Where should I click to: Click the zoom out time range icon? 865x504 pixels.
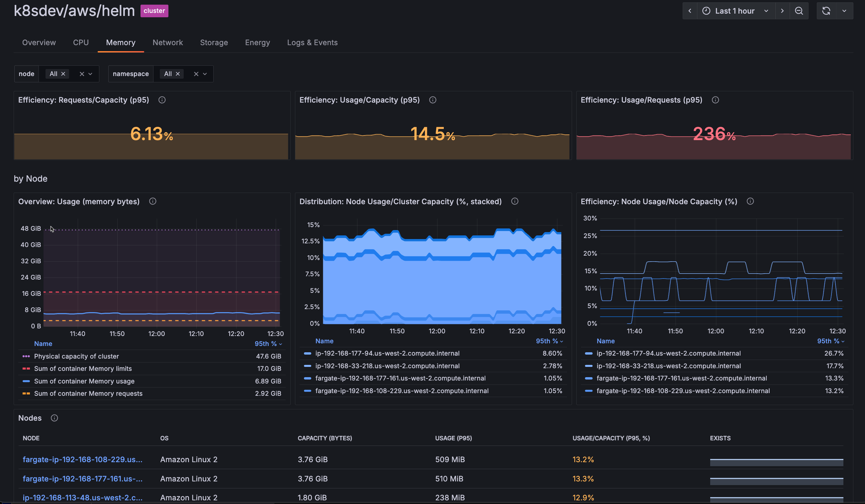coord(799,11)
